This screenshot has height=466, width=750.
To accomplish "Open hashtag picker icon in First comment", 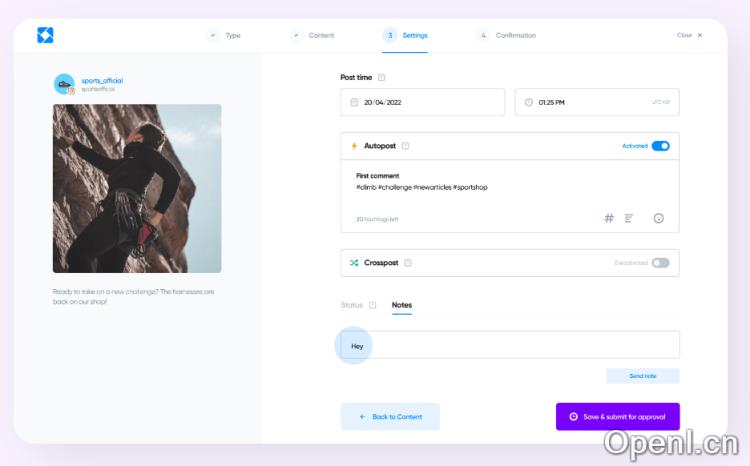I will click(x=608, y=219).
